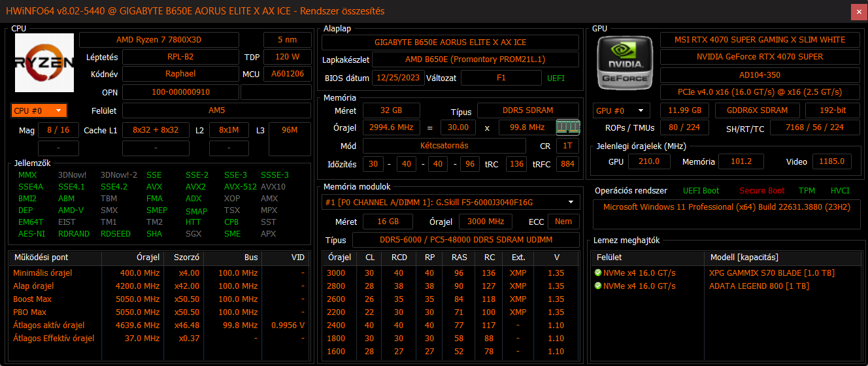Click the Video clock value 1185.0

click(x=832, y=161)
